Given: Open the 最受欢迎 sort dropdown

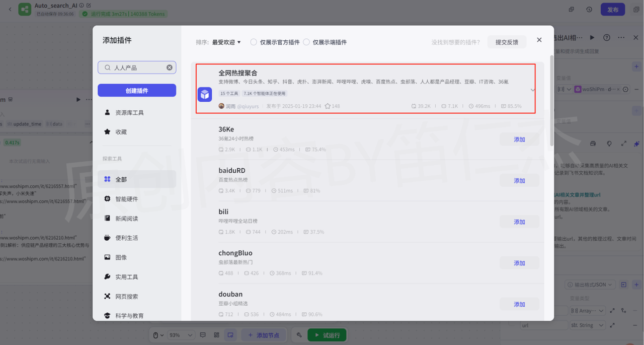Looking at the screenshot, I should coord(226,42).
